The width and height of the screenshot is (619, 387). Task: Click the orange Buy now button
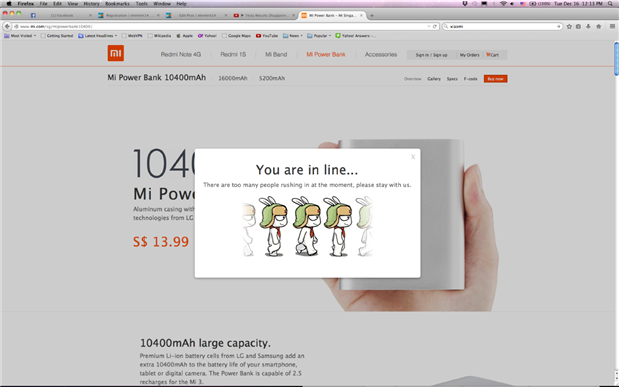[x=495, y=79]
